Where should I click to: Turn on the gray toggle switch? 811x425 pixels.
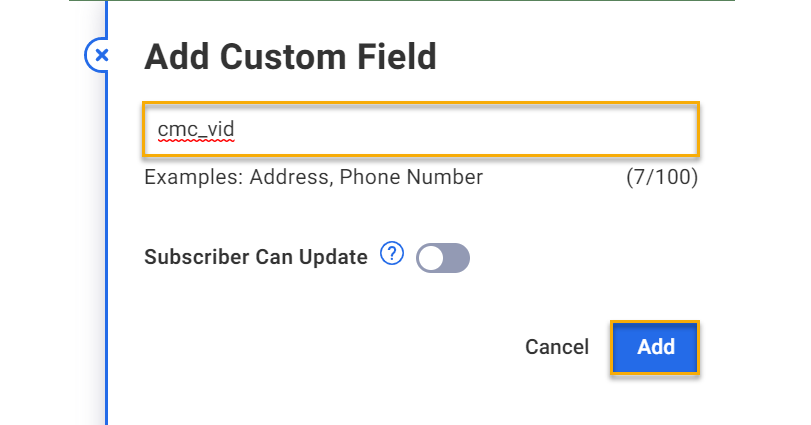(x=443, y=258)
